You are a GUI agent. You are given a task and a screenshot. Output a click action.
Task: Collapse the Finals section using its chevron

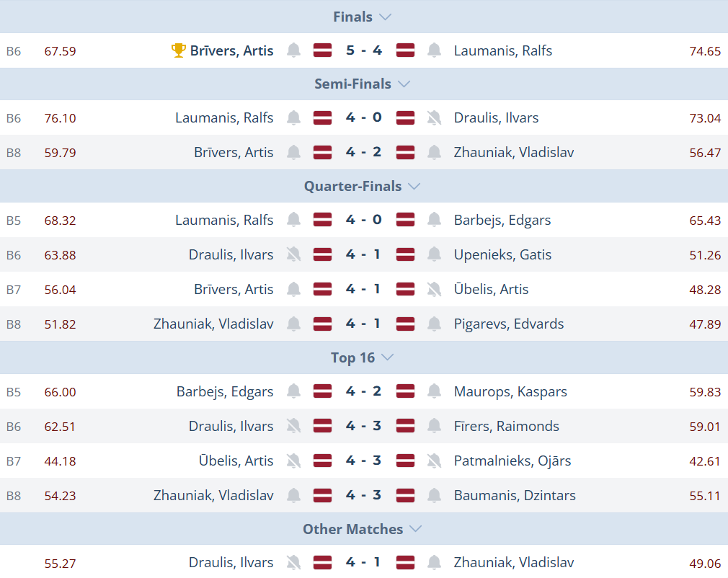pyautogui.click(x=385, y=17)
